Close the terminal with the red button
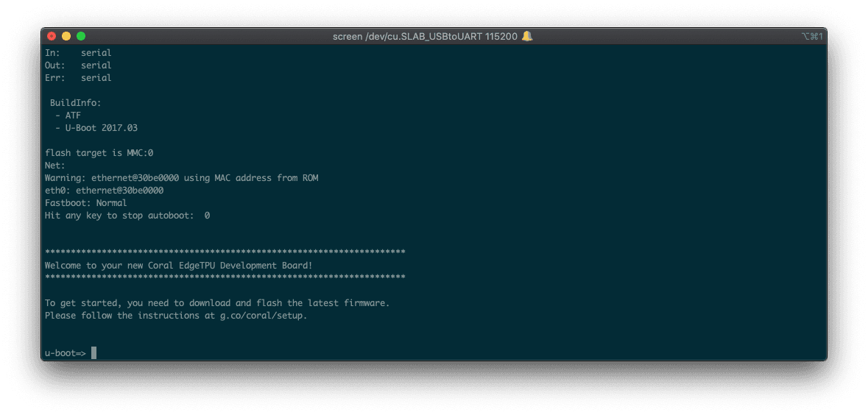This screenshot has height=415, width=868. pyautogui.click(x=52, y=36)
